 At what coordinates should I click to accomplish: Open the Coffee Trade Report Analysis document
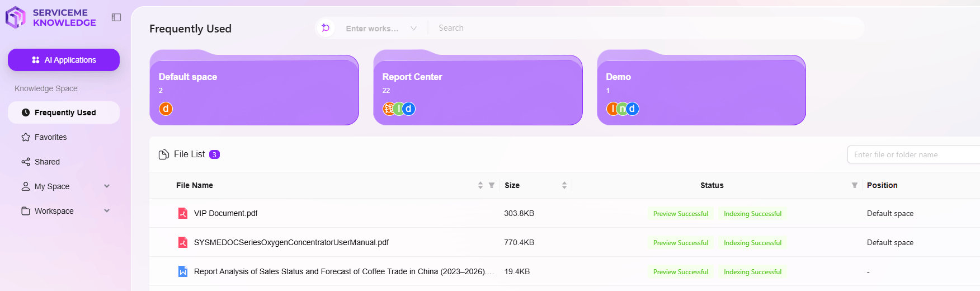point(344,271)
